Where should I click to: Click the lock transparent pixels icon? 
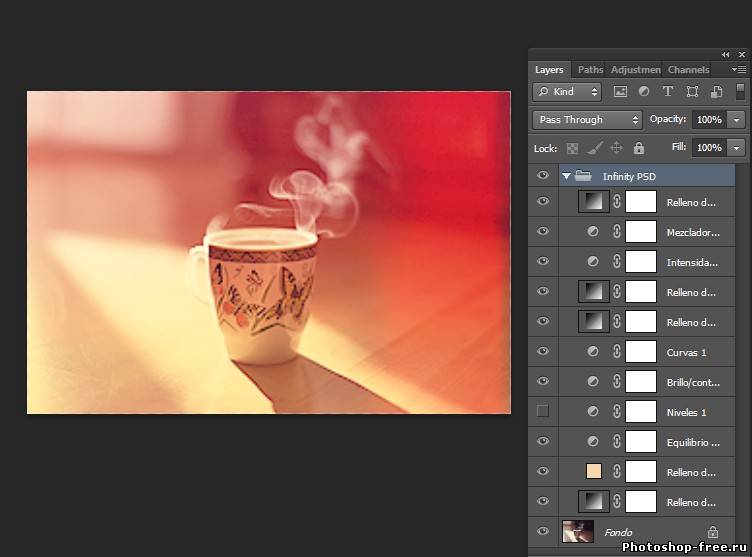573,148
